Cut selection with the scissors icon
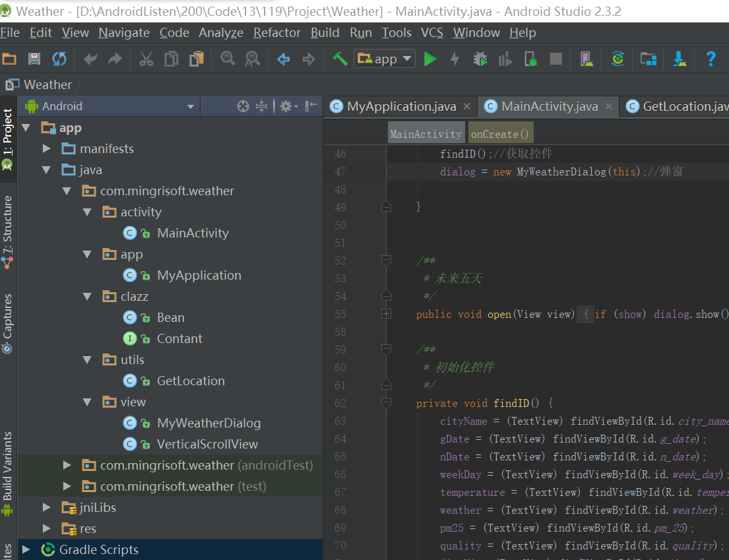Image resolution: width=729 pixels, height=560 pixels. (146, 59)
